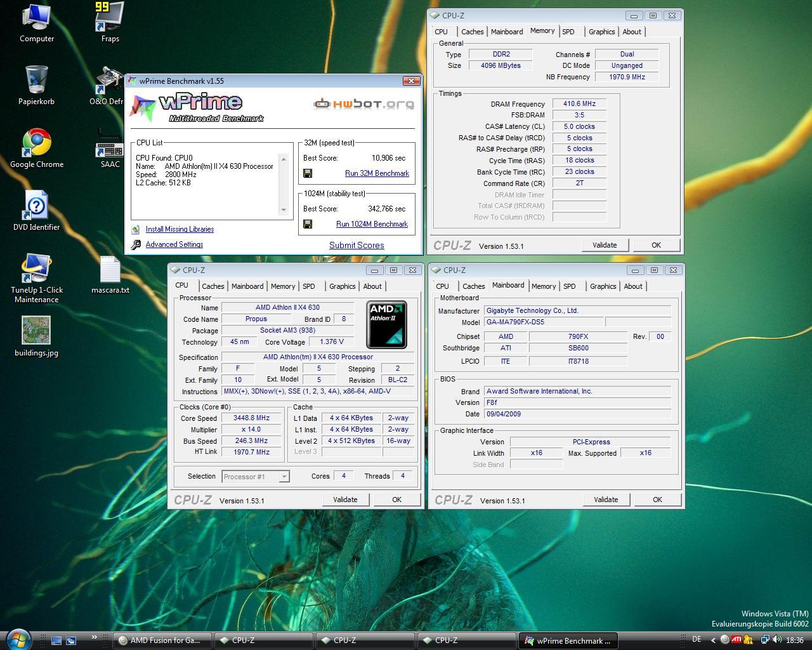Click the Advanced Settings magnifier icon
The image size is (812, 650).
pos(136,244)
